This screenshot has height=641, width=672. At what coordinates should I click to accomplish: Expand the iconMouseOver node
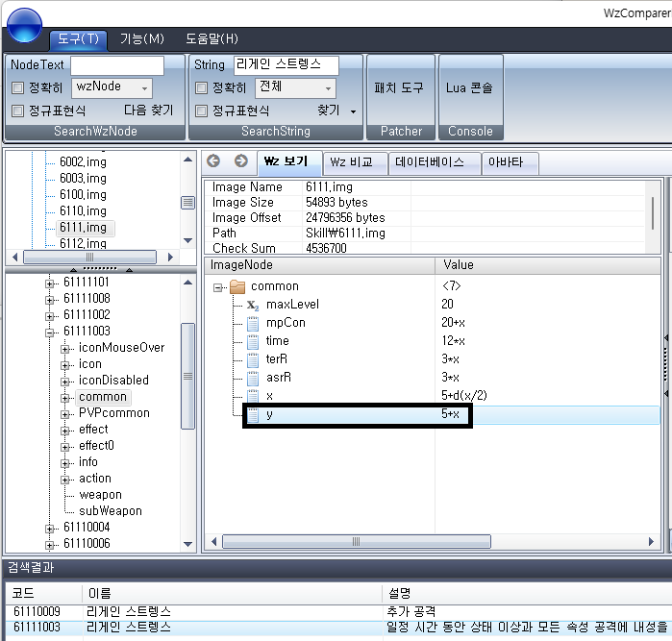(x=65, y=349)
